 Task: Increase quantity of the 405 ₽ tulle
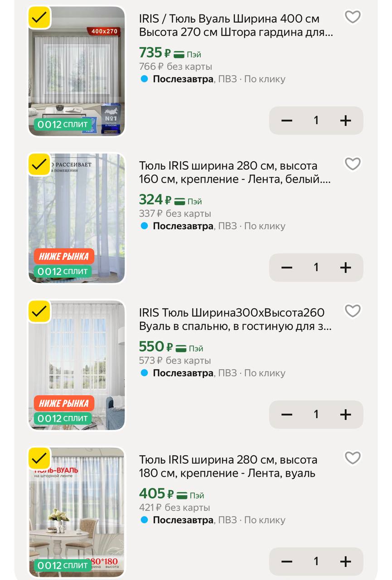pos(345,562)
